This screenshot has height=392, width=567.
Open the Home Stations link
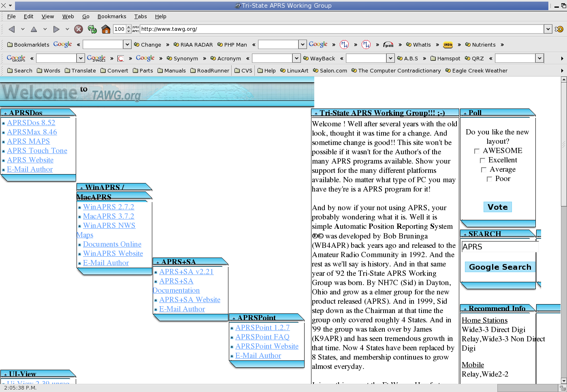click(485, 320)
